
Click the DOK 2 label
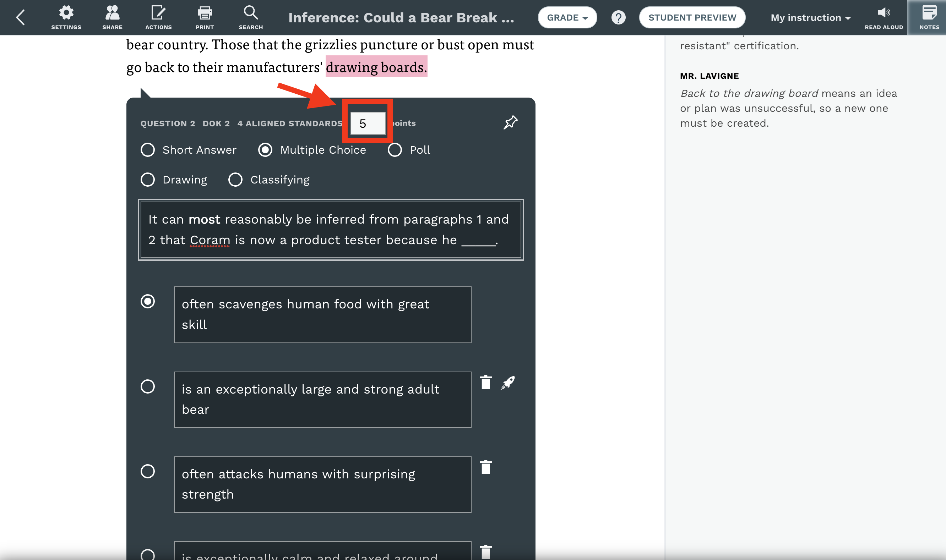pos(216,123)
